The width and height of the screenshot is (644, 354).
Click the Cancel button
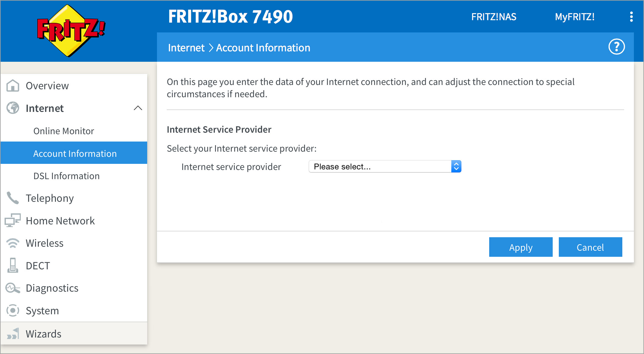[x=590, y=247]
